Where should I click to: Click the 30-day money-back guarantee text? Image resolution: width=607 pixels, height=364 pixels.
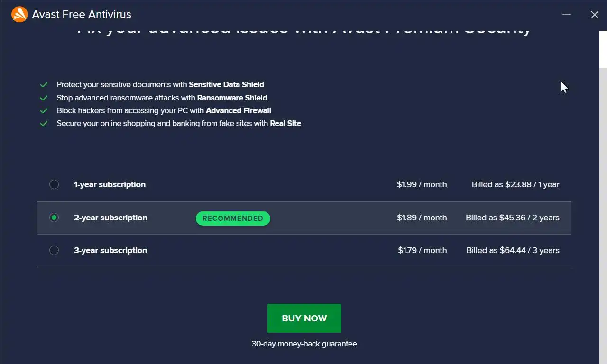click(304, 344)
